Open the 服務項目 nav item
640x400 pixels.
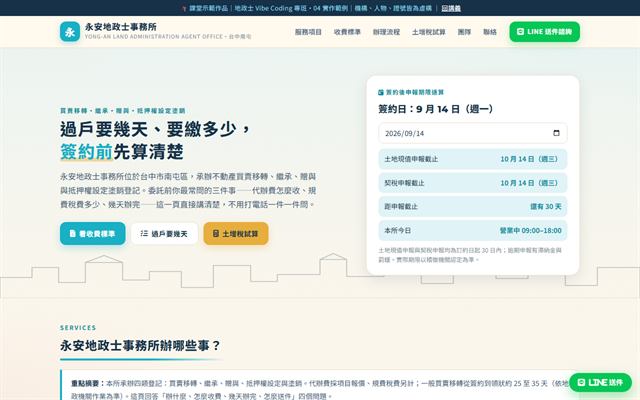pos(308,32)
